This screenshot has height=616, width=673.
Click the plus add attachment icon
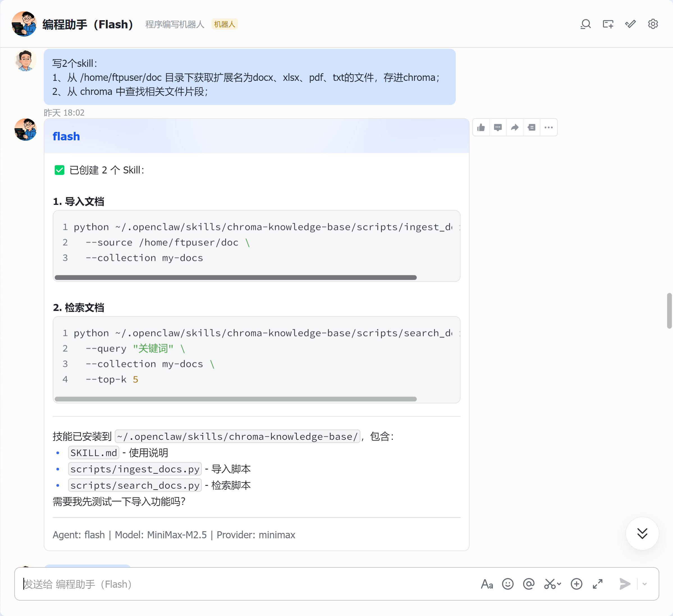click(x=576, y=584)
